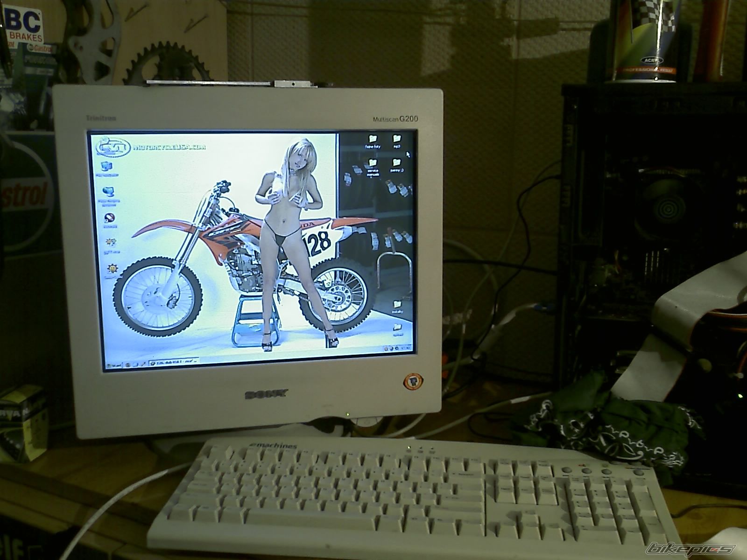This screenshot has height=560, width=747.
Task: Open the lower smiling sun desktop icon
Action: (113, 269)
